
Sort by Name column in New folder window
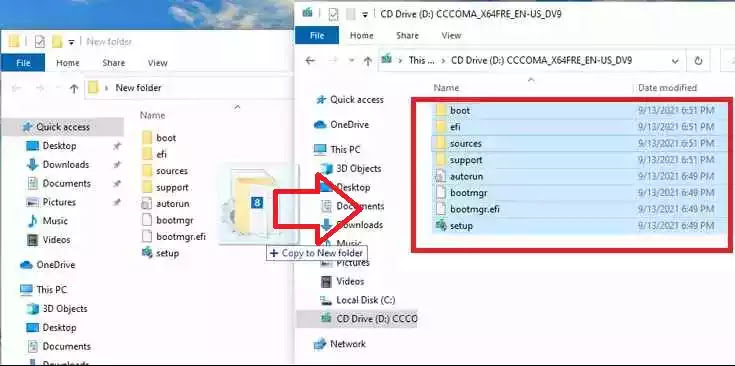pyautogui.click(x=153, y=115)
